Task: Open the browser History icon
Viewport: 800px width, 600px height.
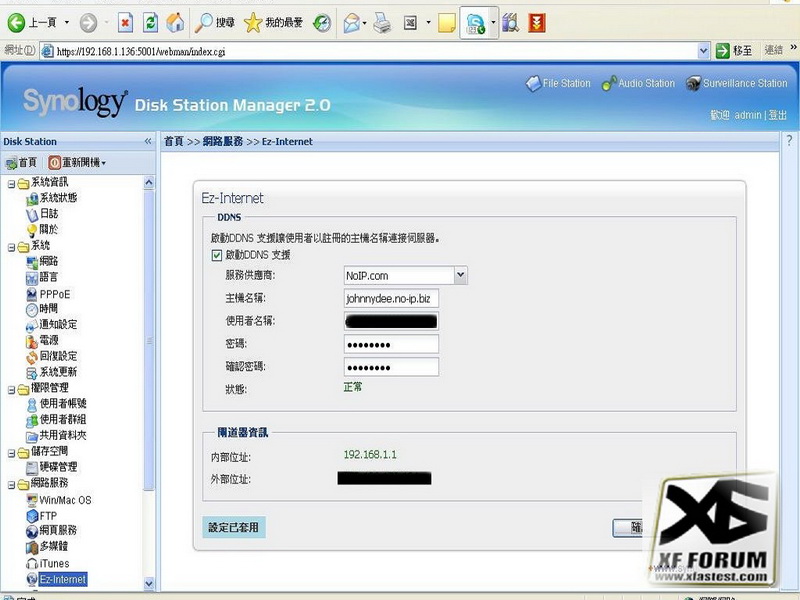Action: [322, 22]
